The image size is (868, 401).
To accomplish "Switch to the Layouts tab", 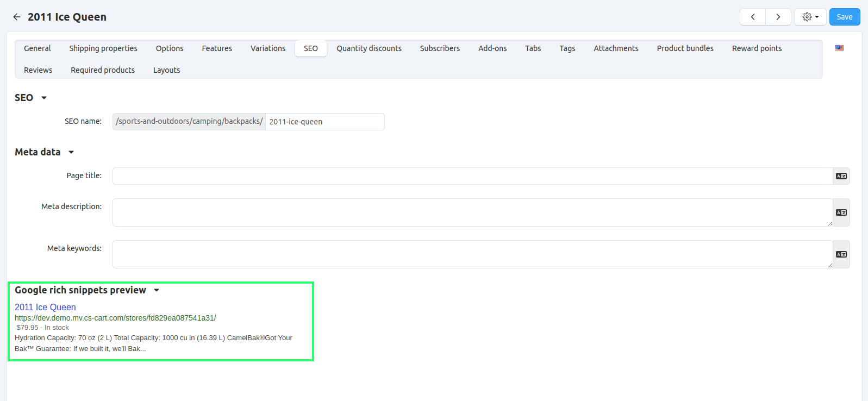I will point(166,70).
